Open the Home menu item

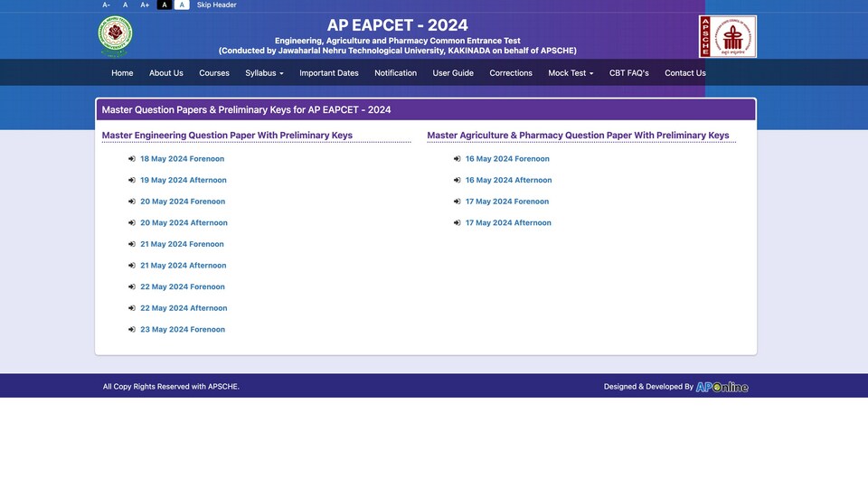pos(122,73)
